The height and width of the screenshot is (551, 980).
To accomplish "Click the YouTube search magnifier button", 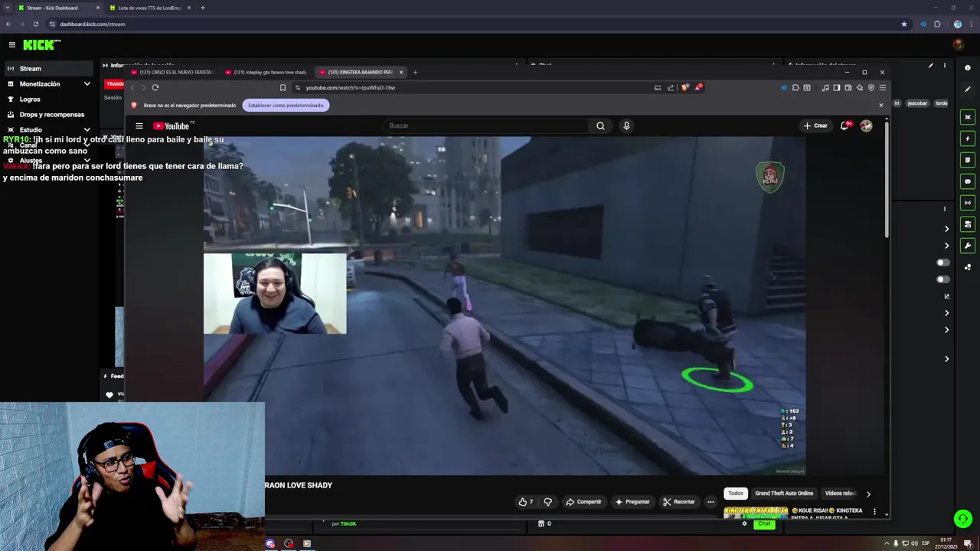I will [x=600, y=126].
